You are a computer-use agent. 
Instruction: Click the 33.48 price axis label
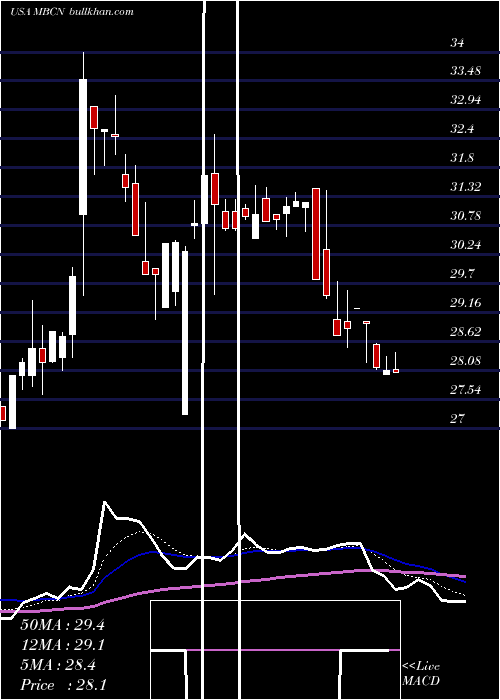pyautogui.click(x=465, y=71)
